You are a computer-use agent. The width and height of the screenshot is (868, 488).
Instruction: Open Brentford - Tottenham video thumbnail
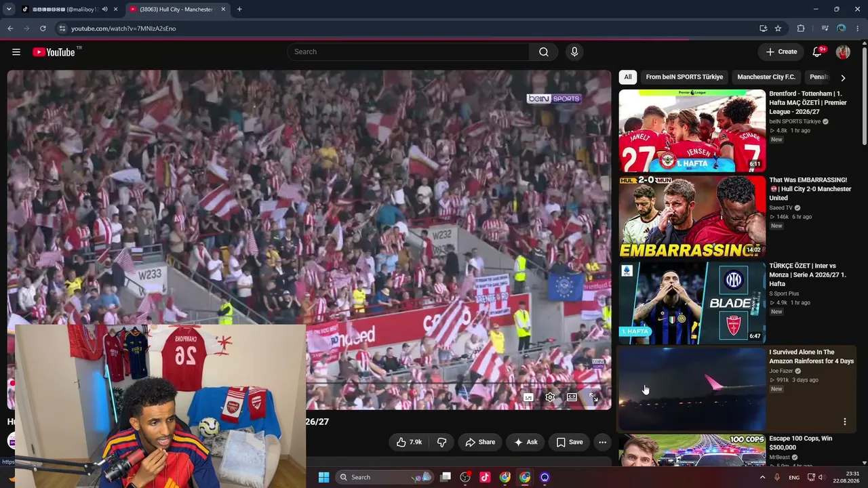click(692, 131)
